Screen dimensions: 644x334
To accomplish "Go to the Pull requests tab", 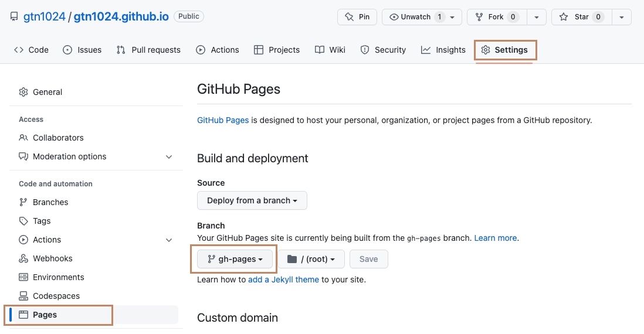I will coord(148,50).
